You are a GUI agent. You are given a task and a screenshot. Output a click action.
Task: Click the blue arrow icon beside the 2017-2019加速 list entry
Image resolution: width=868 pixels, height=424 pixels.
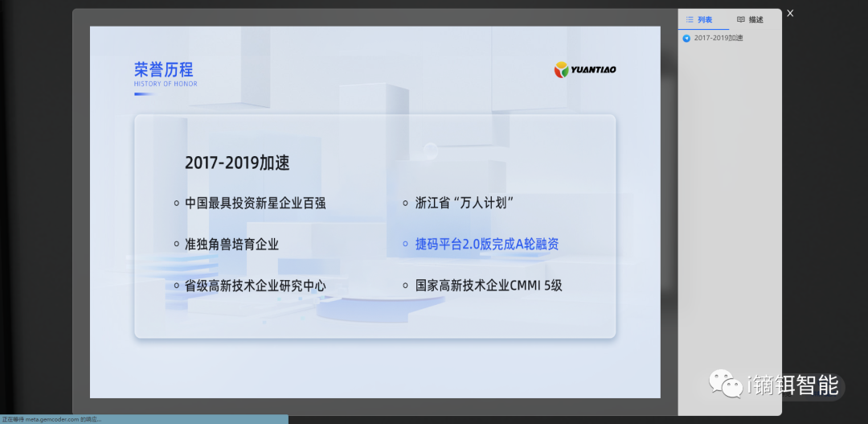(686, 38)
